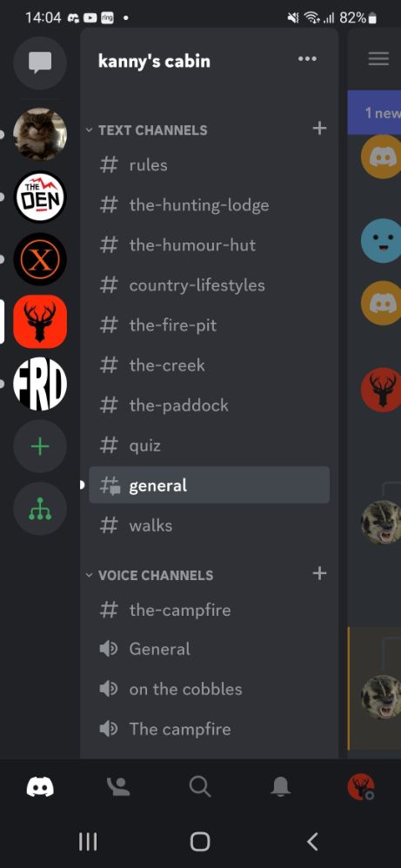The image size is (401, 868).
Task: Tap the green plus add server icon
Action: (40, 446)
